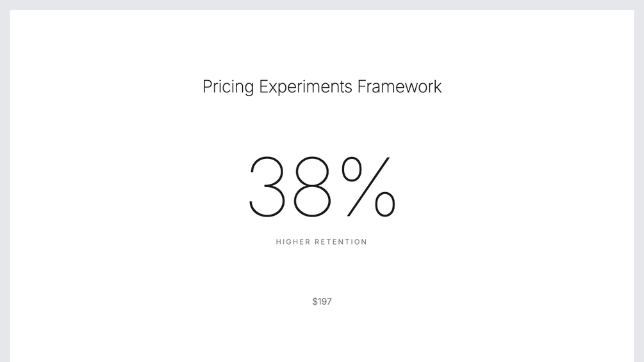
Task: Click the Pricing Experiments Framework title
Action: [322, 86]
